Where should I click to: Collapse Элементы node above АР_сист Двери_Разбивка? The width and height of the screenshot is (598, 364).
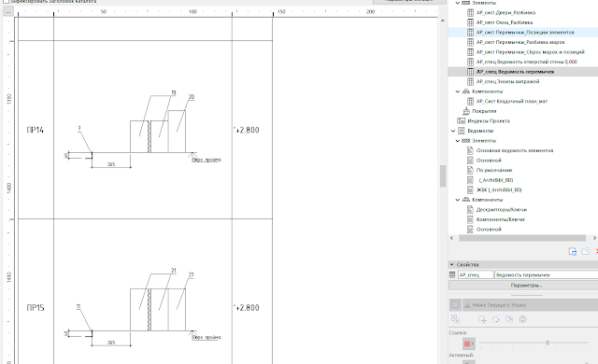(458, 3)
